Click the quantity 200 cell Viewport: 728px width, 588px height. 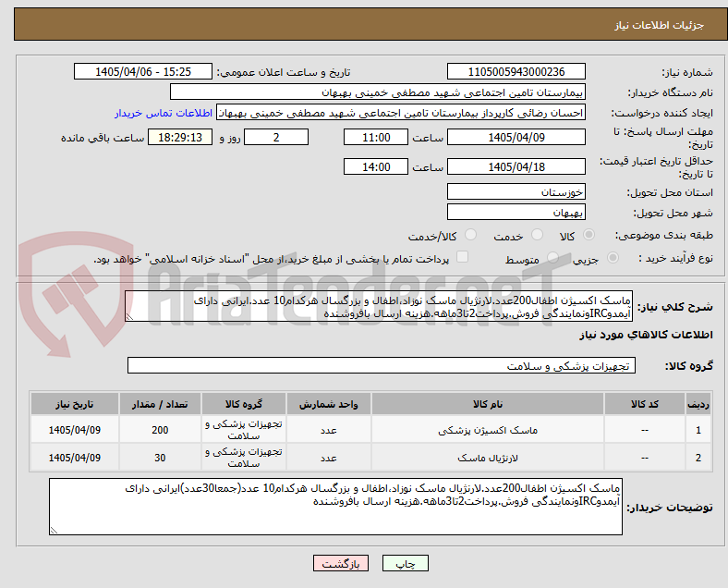(160, 430)
